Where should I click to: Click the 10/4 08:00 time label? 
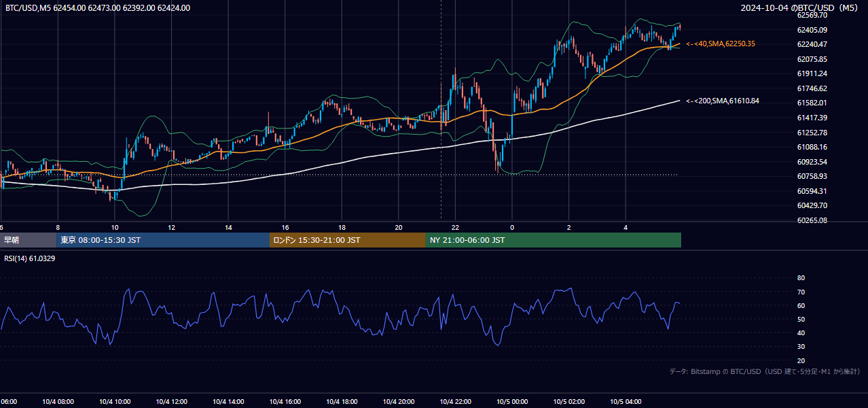(x=58, y=402)
